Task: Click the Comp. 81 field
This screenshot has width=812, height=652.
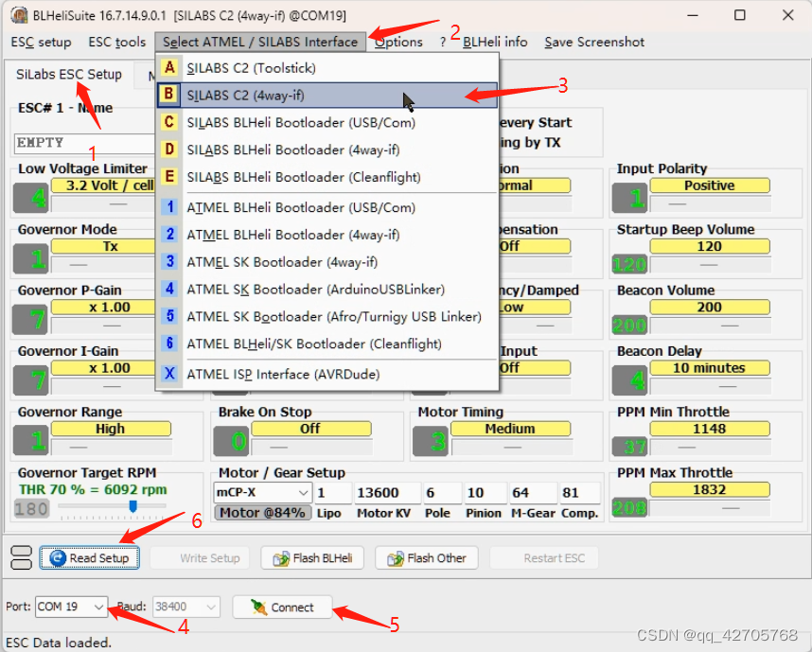Action: [579, 493]
